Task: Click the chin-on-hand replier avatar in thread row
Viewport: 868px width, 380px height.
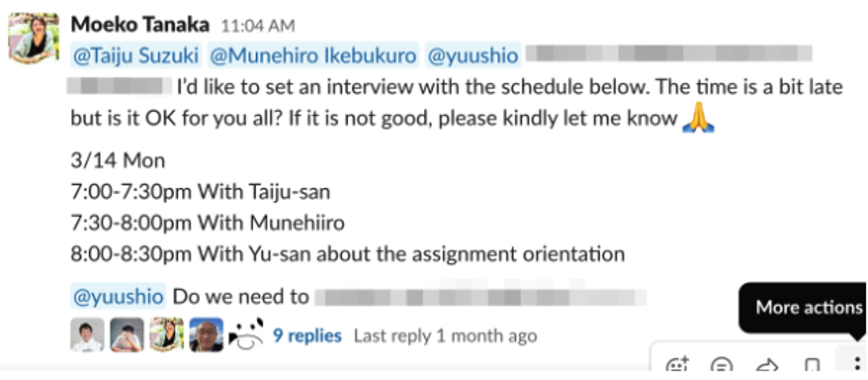Action: [x=127, y=335]
